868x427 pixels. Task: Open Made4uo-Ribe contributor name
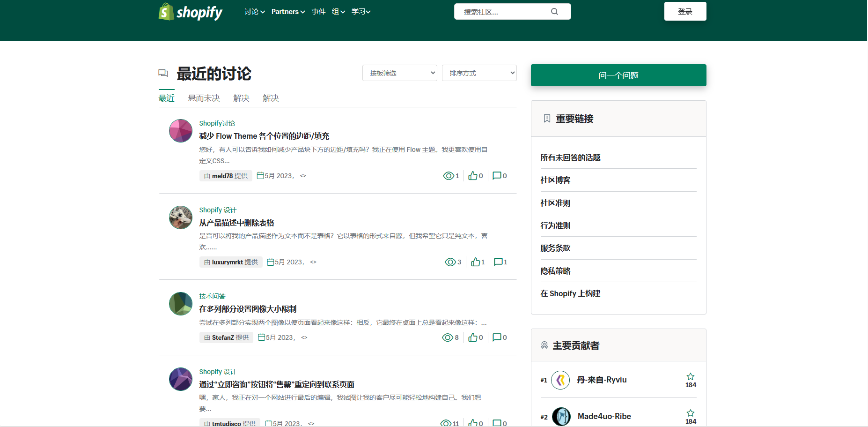tap(604, 416)
